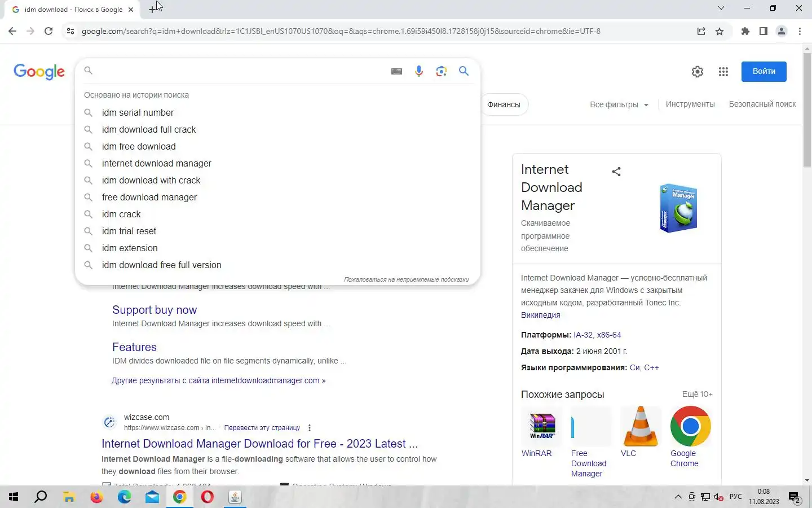Open the Features sitelink

[134, 347]
